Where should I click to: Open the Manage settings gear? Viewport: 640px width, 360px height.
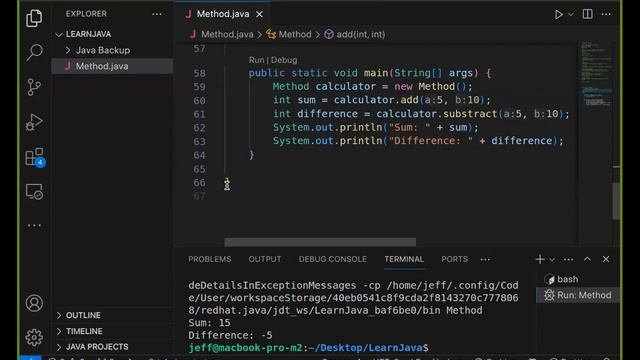[x=34, y=337]
